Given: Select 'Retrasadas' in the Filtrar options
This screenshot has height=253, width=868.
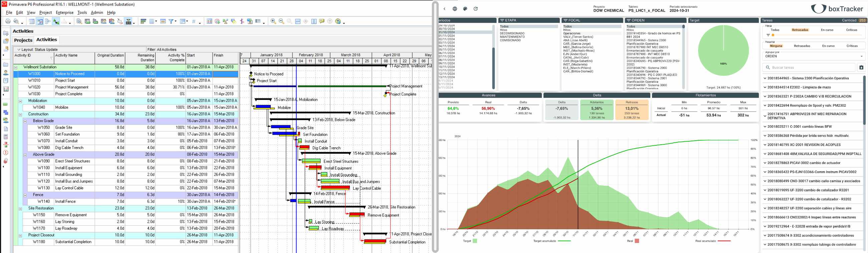Looking at the screenshot, I should click(x=800, y=30).
